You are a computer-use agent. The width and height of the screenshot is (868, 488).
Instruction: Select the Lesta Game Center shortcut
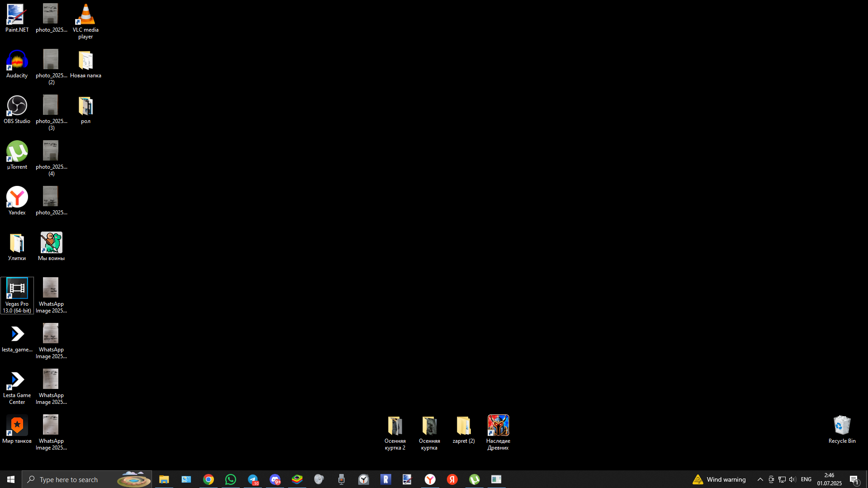pos(17,387)
